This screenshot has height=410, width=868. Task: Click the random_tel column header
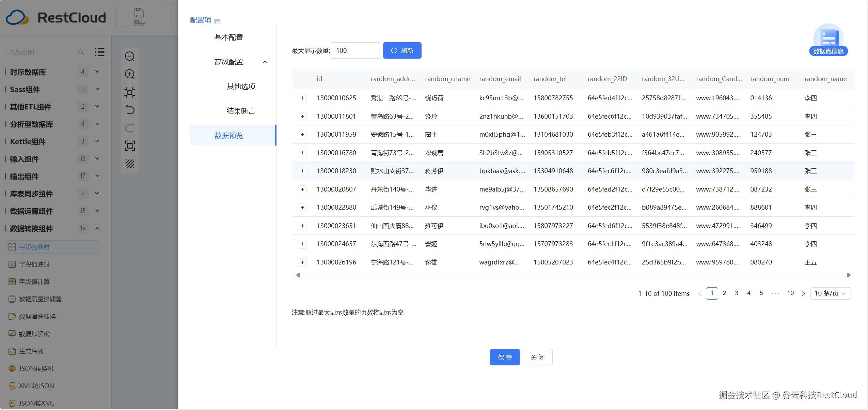pyautogui.click(x=550, y=79)
